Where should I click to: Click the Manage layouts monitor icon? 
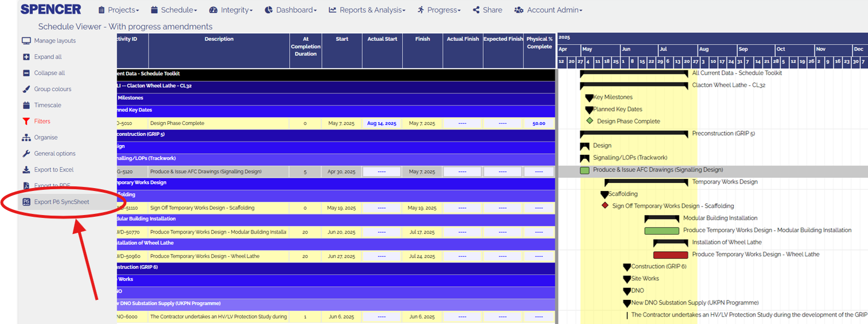[x=26, y=41]
